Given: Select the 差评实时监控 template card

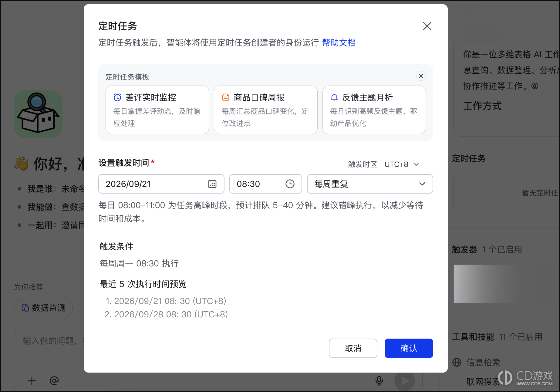Looking at the screenshot, I should [157, 110].
